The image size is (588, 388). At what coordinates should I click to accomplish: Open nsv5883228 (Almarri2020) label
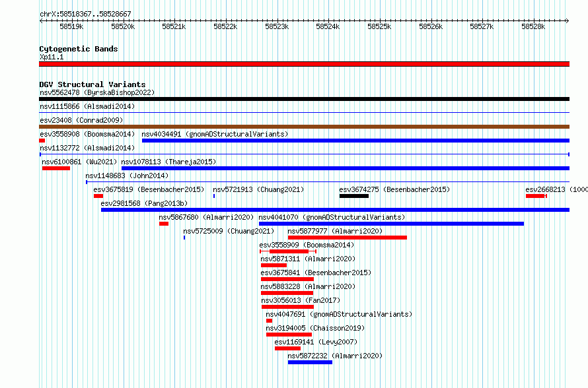[x=308, y=286]
